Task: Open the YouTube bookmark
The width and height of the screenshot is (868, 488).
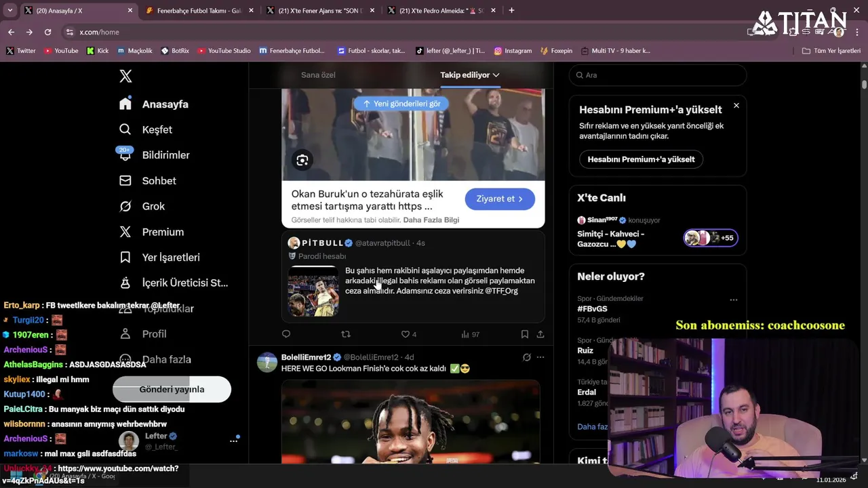Action: [61, 51]
